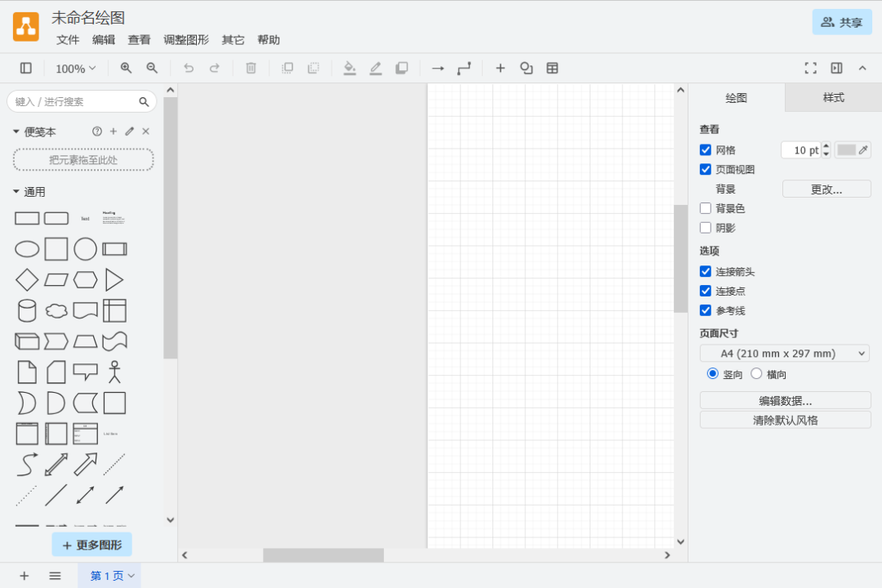Viewport: 882px width, 588px height.
Task: Choose the actor stick figure shape
Action: coord(114,372)
